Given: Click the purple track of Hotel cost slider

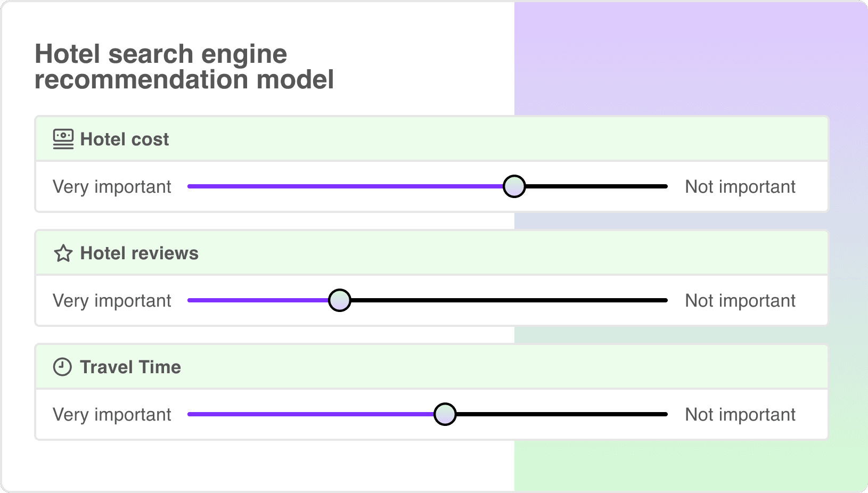Looking at the screenshot, I should pyautogui.click(x=346, y=186).
